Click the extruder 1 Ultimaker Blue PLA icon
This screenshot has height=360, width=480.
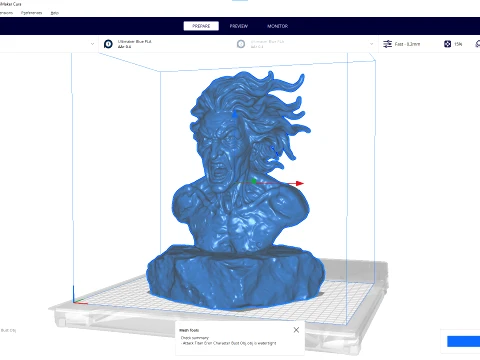pos(108,44)
